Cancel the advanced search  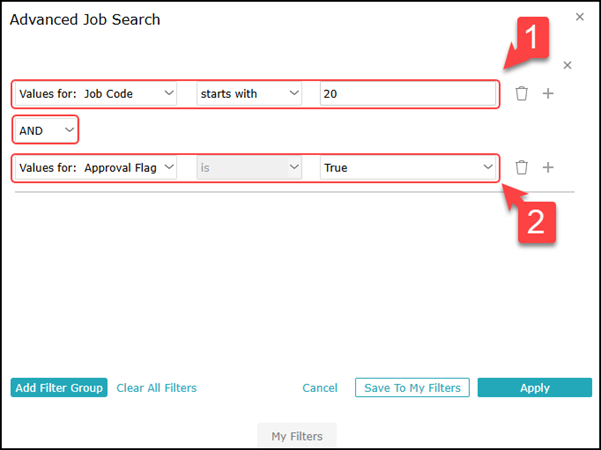tap(320, 388)
